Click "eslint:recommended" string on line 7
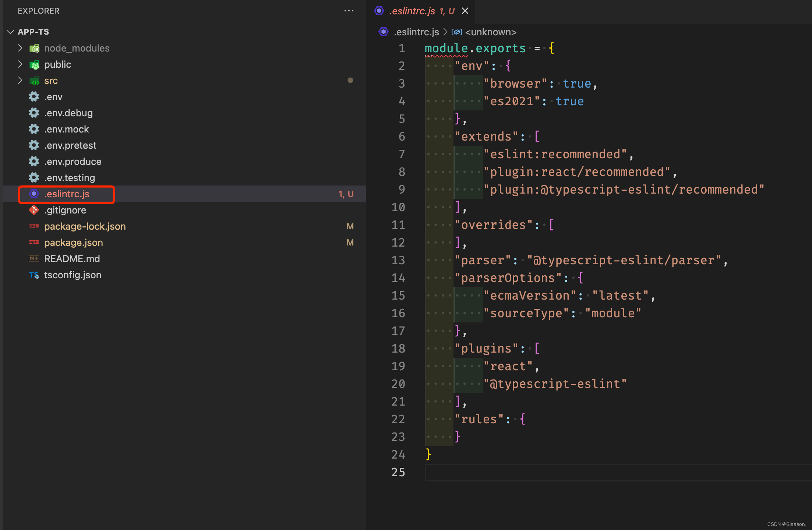 pyautogui.click(x=555, y=154)
